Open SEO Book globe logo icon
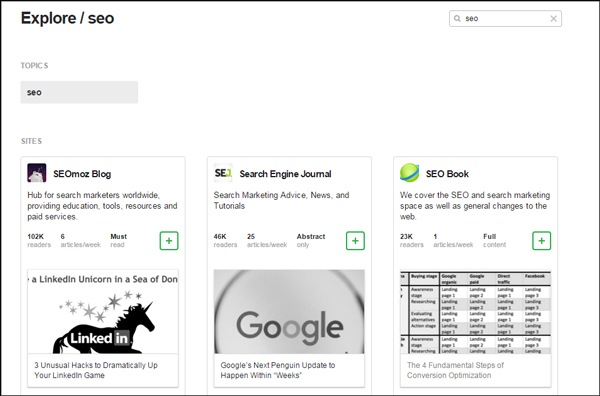 [409, 173]
